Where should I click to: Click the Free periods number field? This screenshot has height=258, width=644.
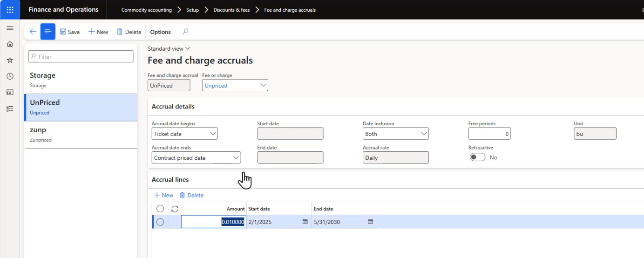click(x=489, y=134)
